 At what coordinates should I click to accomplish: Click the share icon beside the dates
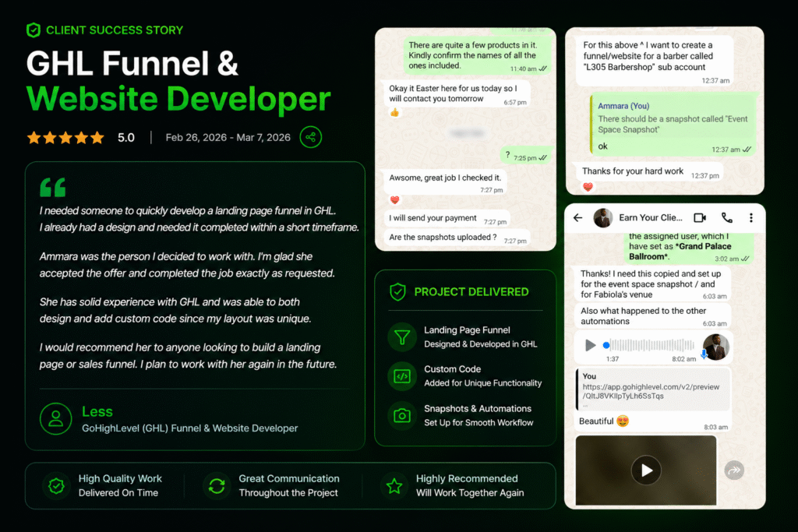pos(310,137)
